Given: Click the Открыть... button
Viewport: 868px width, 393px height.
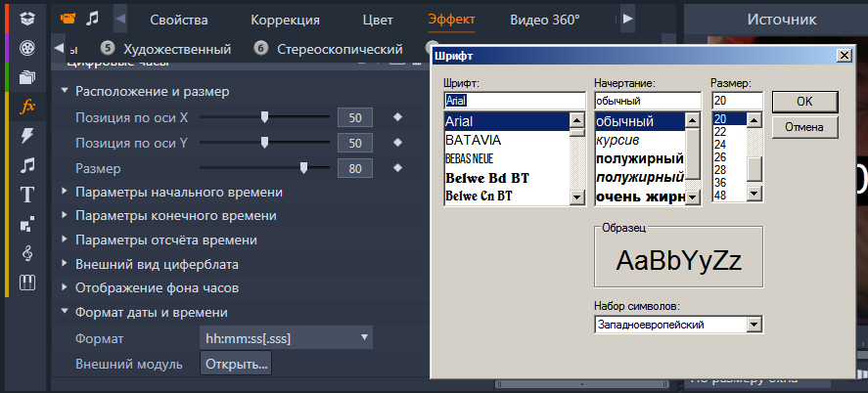Looking at the screenshot, I should coord(236,364).
